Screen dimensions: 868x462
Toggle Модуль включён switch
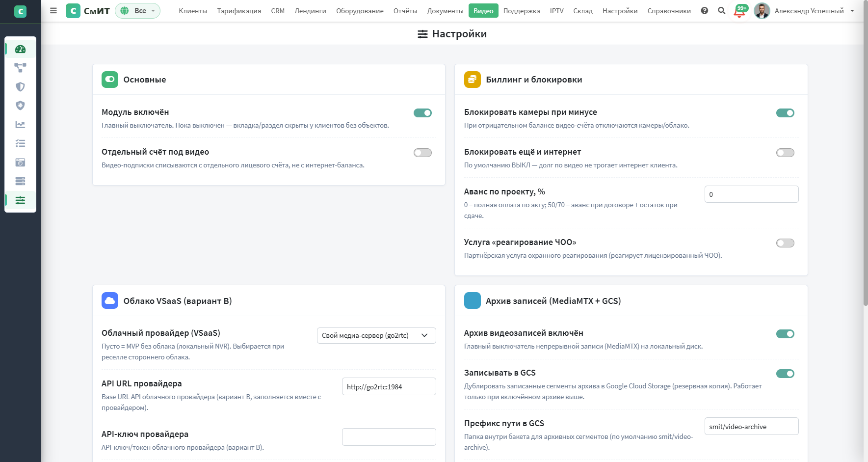(422, 113)
